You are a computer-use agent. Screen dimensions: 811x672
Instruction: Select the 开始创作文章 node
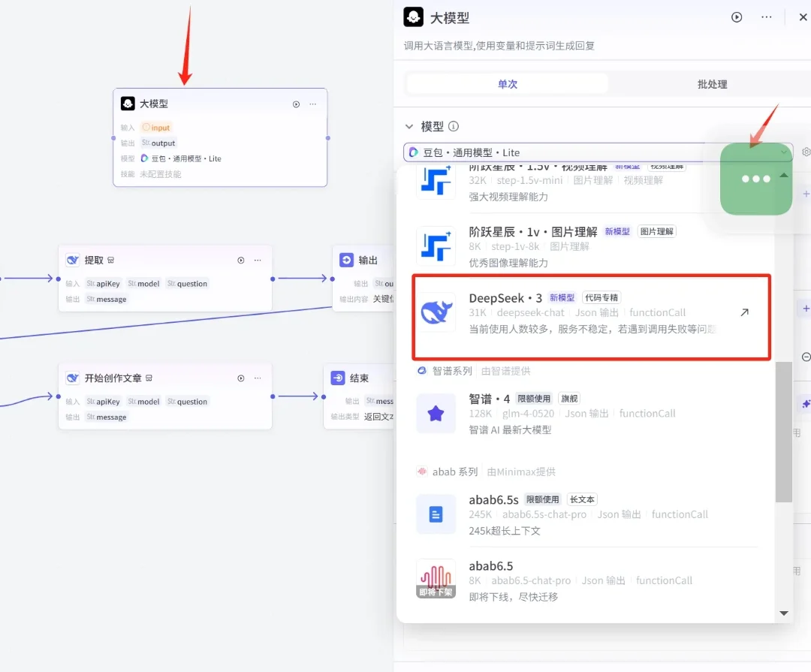tap(165, 396)
